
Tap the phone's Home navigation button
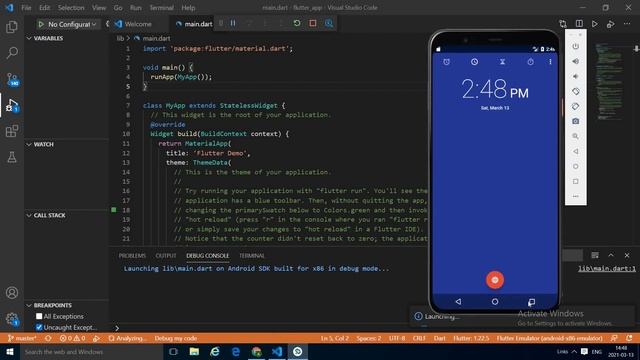tap(495, 302)
